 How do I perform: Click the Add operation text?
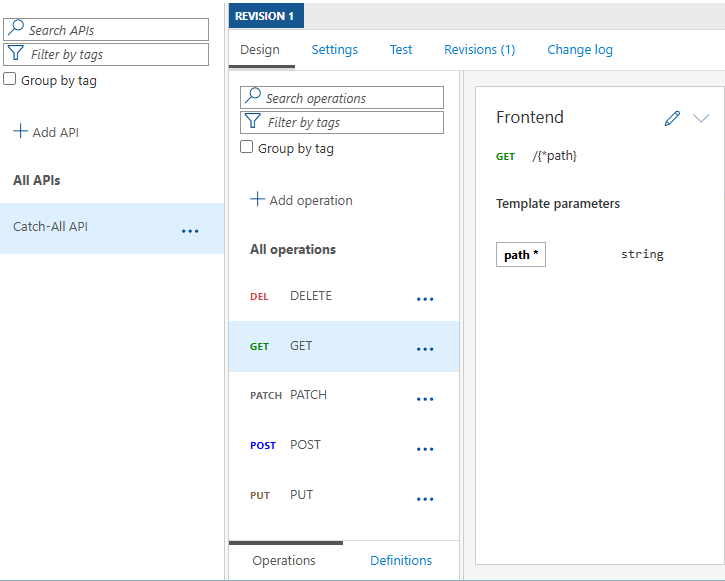coord(311,201)
